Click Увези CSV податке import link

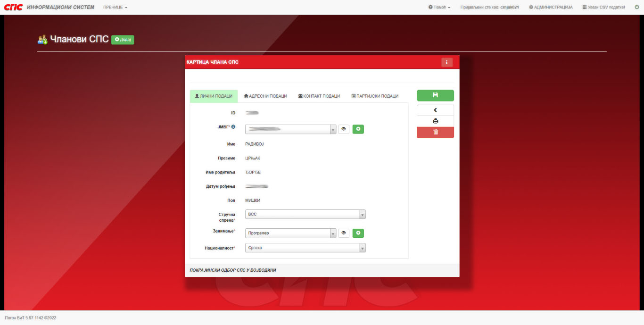604,8
